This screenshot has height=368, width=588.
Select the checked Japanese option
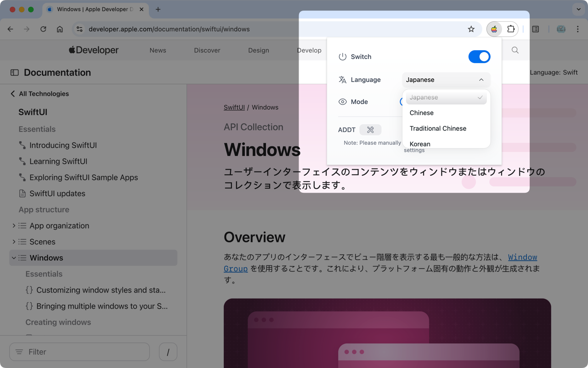446,98
